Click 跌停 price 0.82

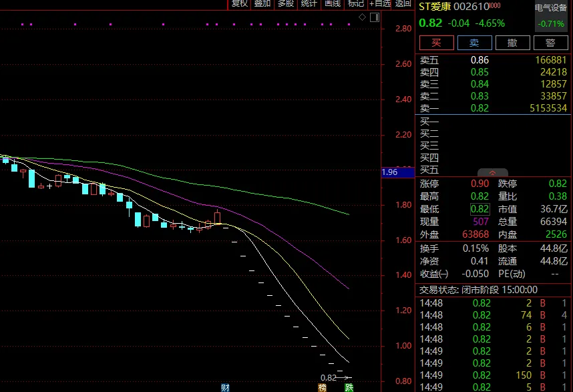point(558,184)
